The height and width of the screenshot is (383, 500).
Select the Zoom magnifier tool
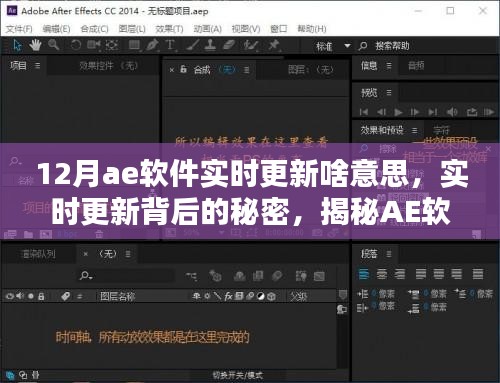[54, 45]
